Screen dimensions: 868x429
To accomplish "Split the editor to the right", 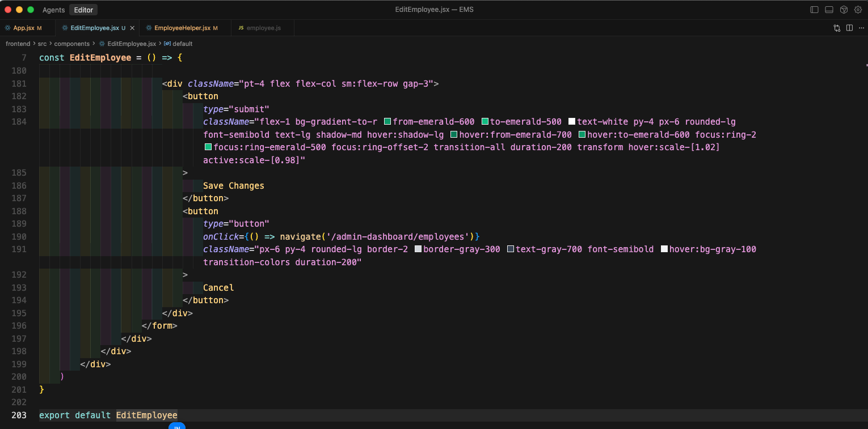I will [x=849, y=28].
